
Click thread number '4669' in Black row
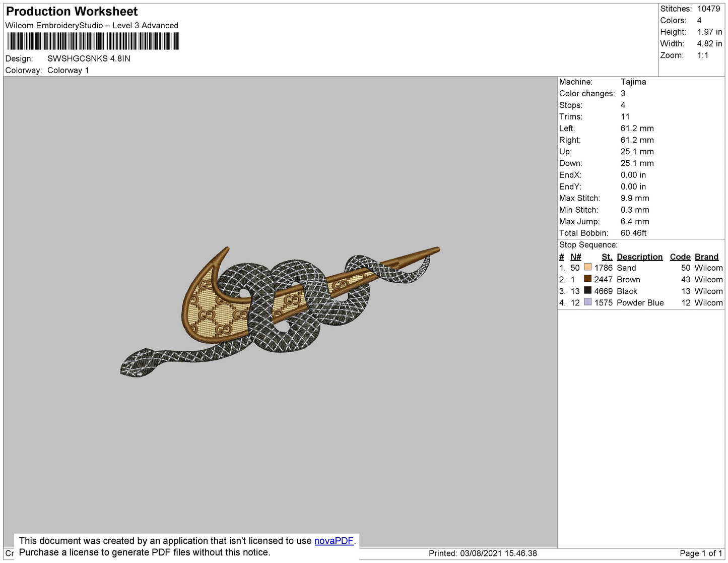[x=603, y=291]
